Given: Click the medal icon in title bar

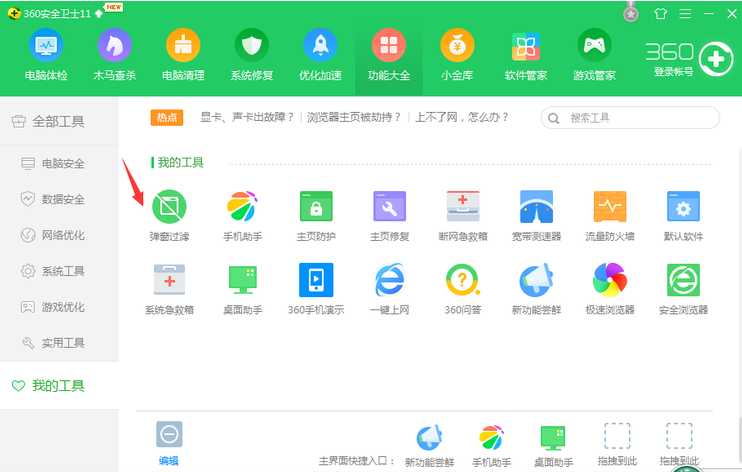Looking at the screenshot, I should [x=630, y=13].
